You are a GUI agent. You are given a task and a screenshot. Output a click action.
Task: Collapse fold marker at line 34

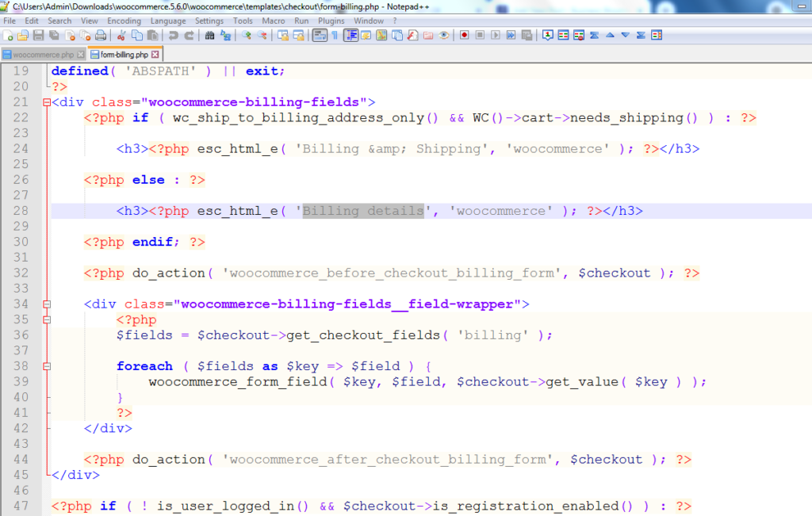[47, 304]
